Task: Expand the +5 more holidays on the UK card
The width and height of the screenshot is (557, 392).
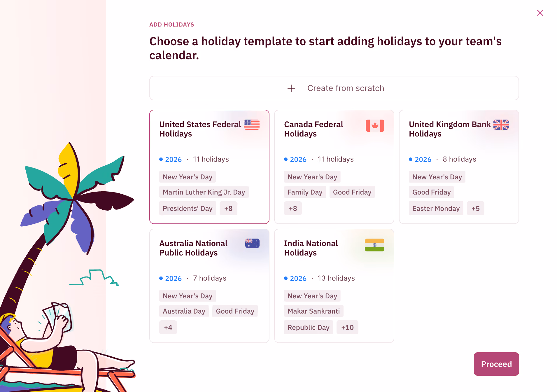Action: point(475,208)
